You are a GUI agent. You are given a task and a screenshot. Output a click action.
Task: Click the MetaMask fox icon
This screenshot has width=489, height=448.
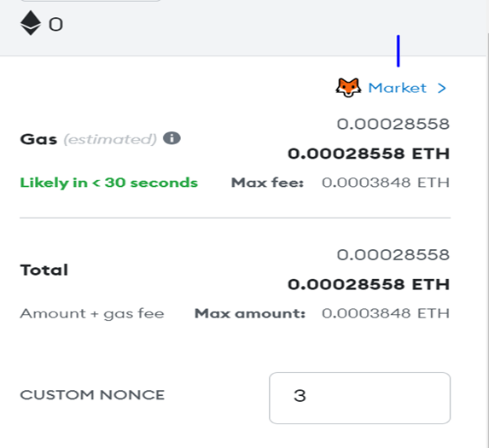tap(348, 88)
